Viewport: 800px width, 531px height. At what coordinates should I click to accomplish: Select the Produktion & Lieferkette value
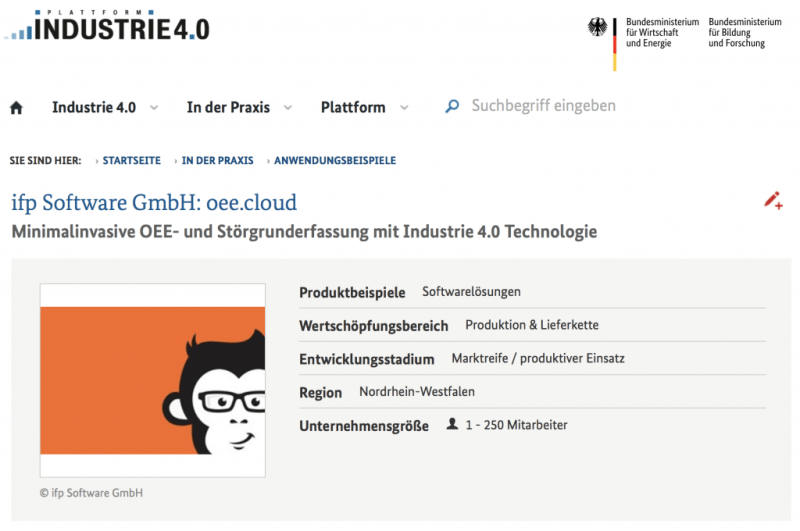[x=532, y=325]
